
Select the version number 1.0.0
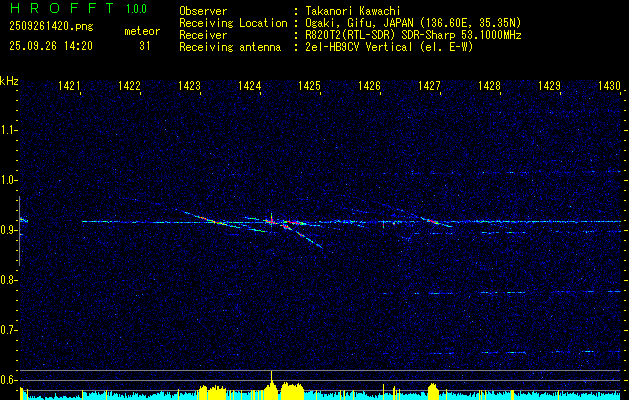136,9
